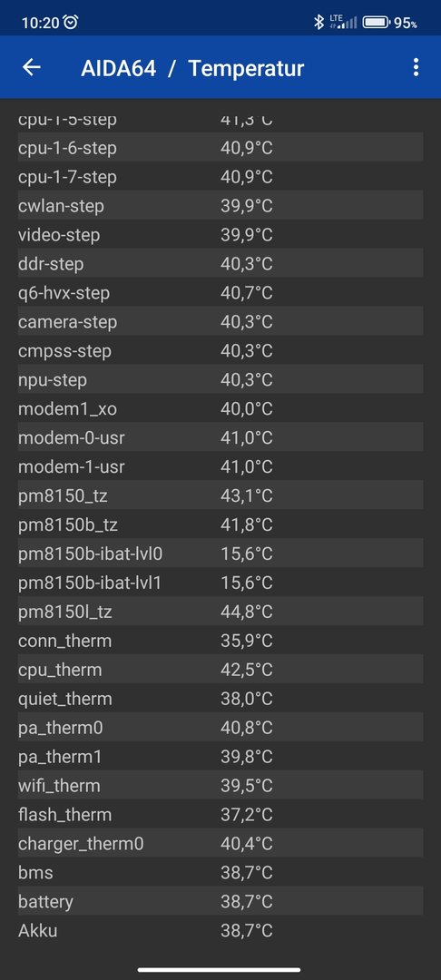Tap the wifi_therm entry
The image size is (441, 980).
tap(220, 785)
